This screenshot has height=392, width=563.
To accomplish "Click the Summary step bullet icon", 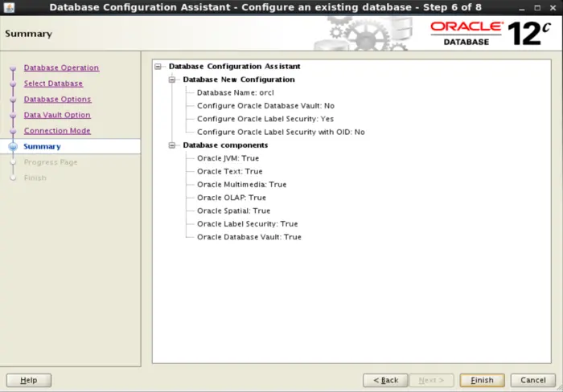I will (13, 146).
